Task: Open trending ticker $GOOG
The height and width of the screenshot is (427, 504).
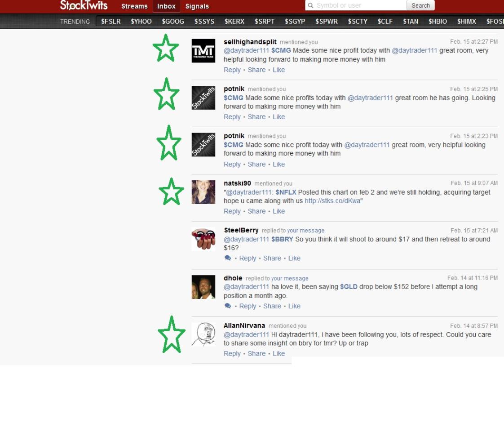Action: 173,22
